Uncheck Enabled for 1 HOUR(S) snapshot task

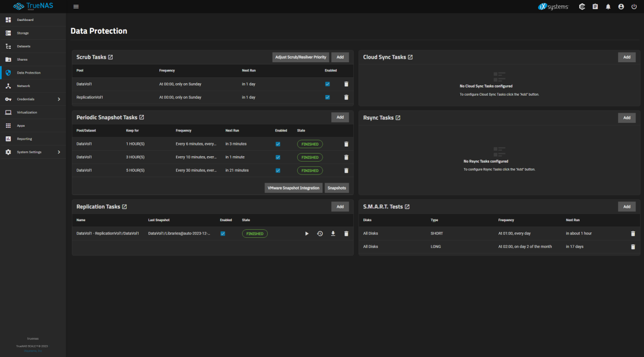tap(278, 144)
